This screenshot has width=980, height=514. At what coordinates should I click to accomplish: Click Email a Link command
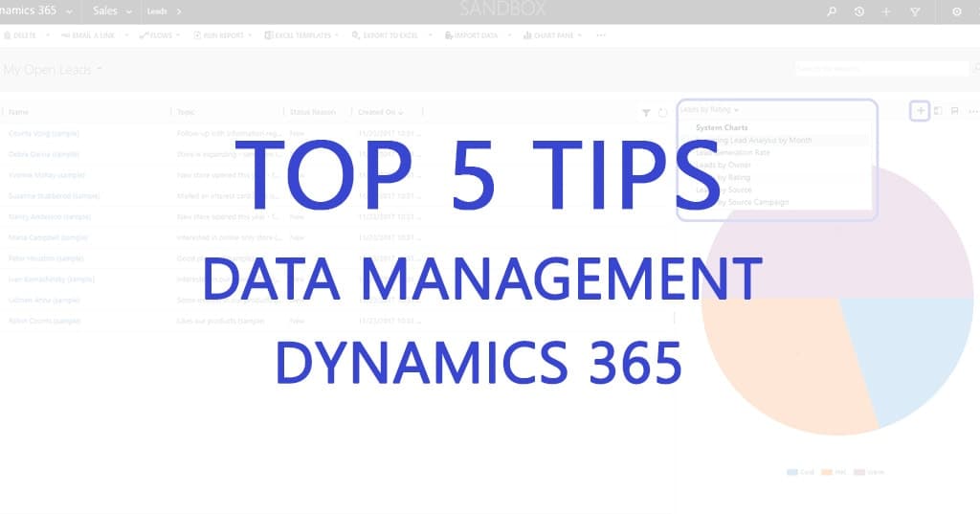(88, 35)
